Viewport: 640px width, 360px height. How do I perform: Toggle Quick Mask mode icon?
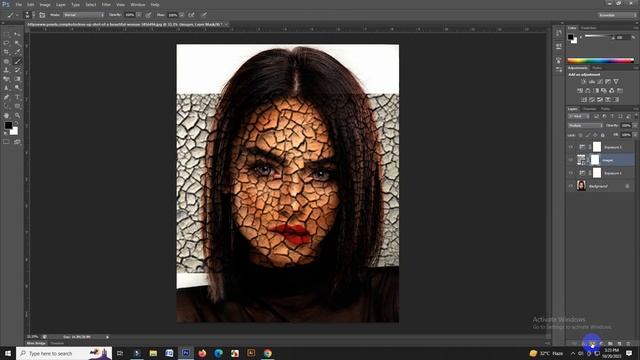click(x=7, y=142)
